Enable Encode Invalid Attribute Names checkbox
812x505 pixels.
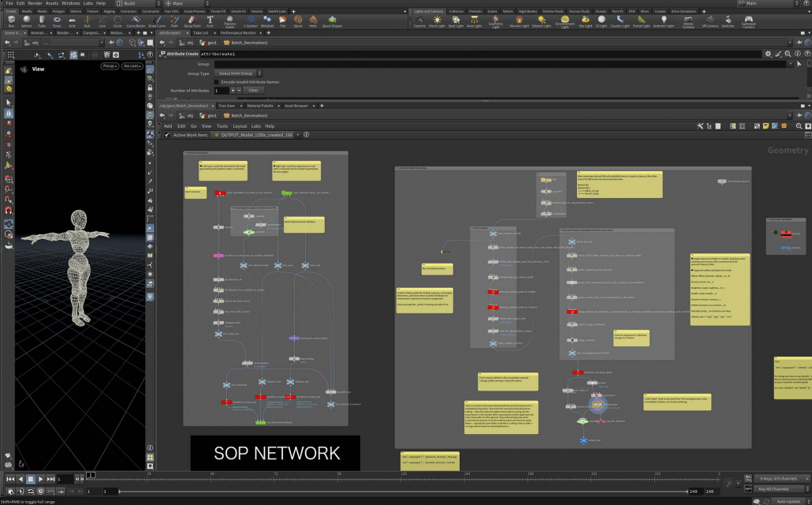(217, 81)
